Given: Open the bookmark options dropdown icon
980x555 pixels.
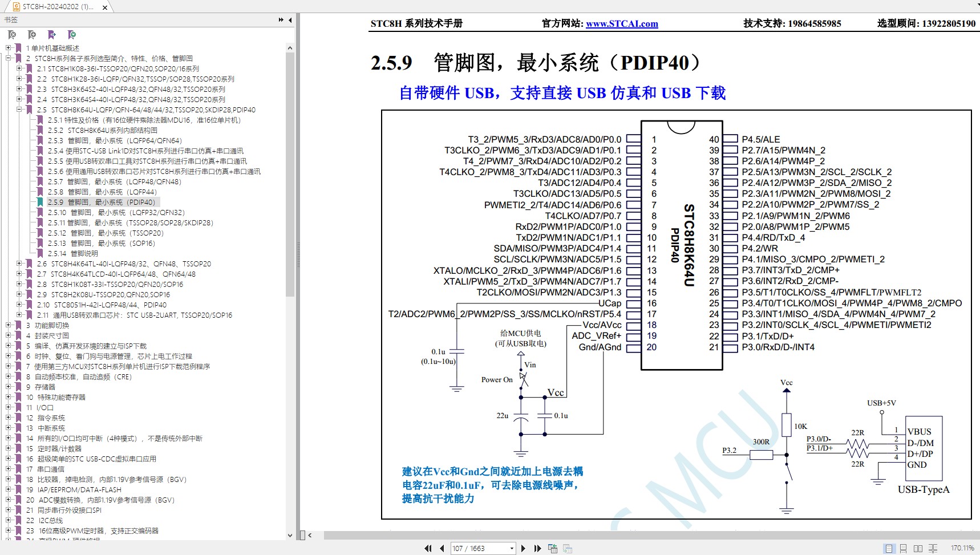Looking at the screenshot, I should click(72, 35).
